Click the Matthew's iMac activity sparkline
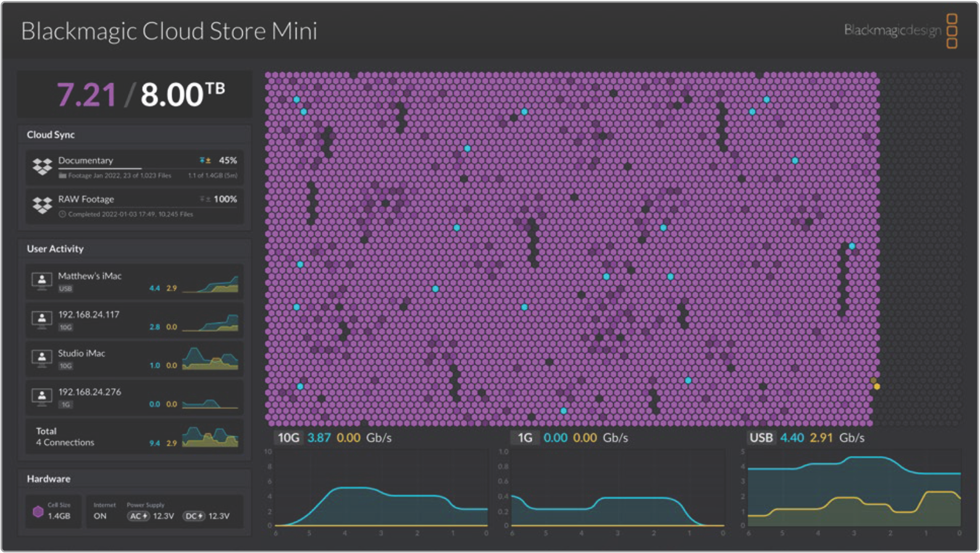The image size is (980, 553). (210, 284)
